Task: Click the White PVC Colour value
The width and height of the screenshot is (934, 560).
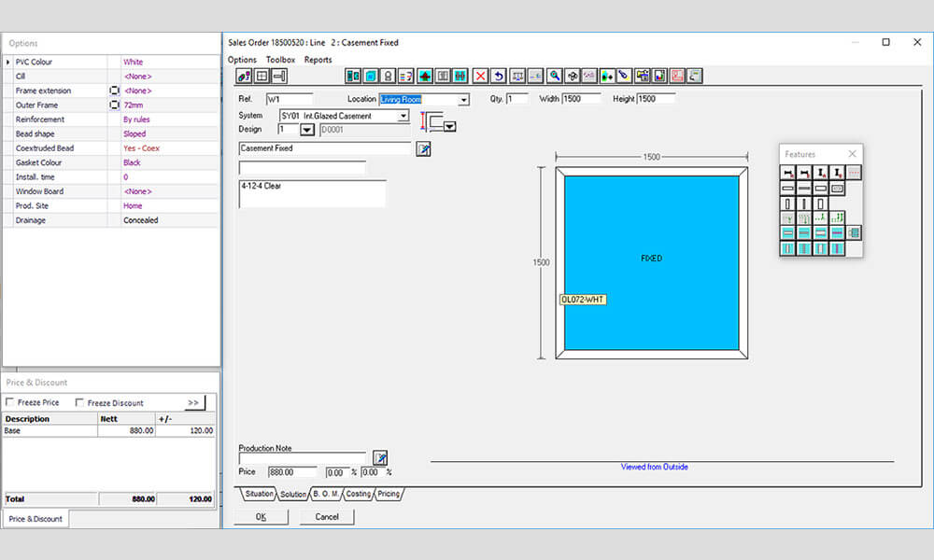Action: click(x=133, y=61)
